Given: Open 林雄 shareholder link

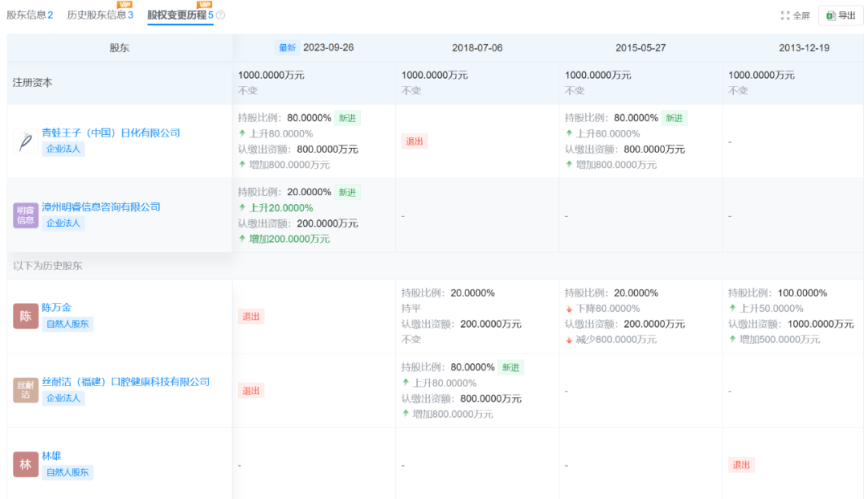Looking at the screenshot, I should [51, 456].
